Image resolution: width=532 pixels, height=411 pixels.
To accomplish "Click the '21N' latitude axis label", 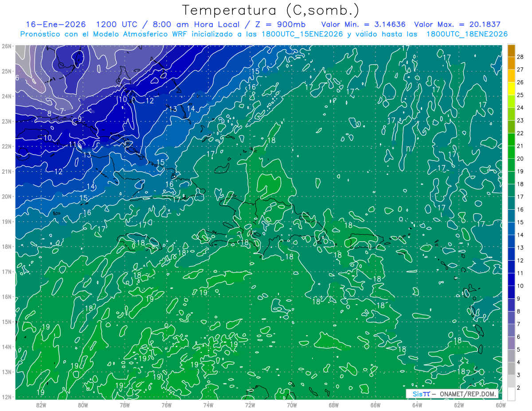I will click(x=6, y=171).
